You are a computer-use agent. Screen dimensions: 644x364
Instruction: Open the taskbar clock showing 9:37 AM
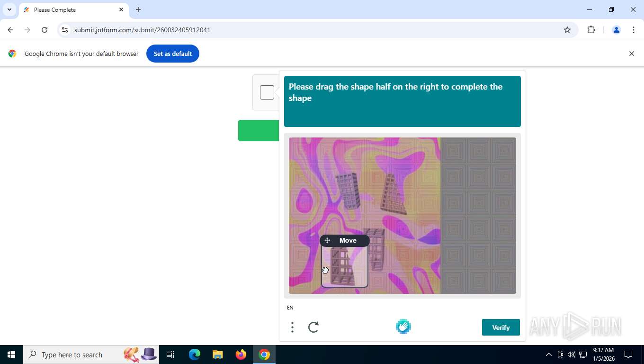coord(603,355)
